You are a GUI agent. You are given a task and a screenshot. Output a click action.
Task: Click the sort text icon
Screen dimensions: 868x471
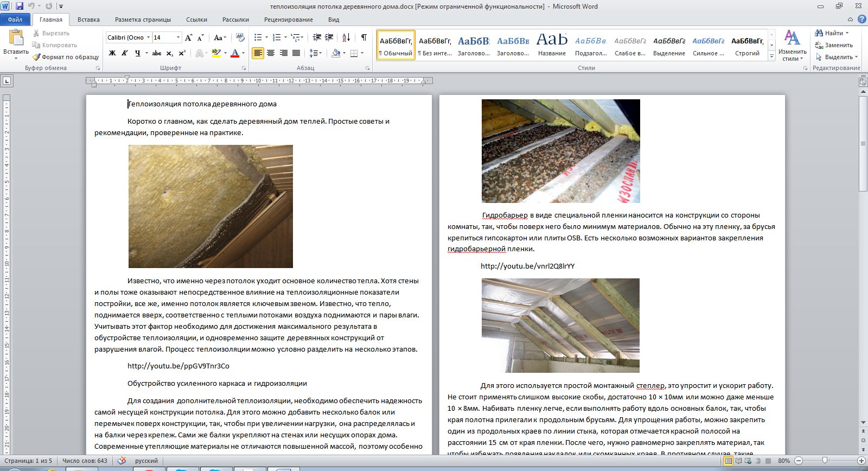click(x=346, y=37)
